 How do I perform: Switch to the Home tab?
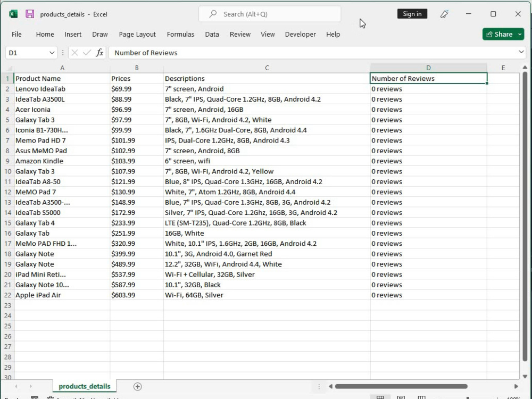45,34
